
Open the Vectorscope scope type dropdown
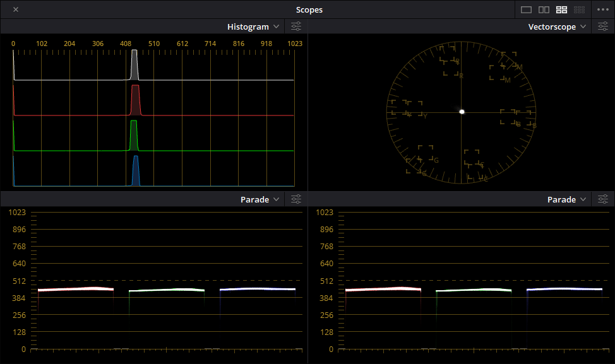pos(557,26)
